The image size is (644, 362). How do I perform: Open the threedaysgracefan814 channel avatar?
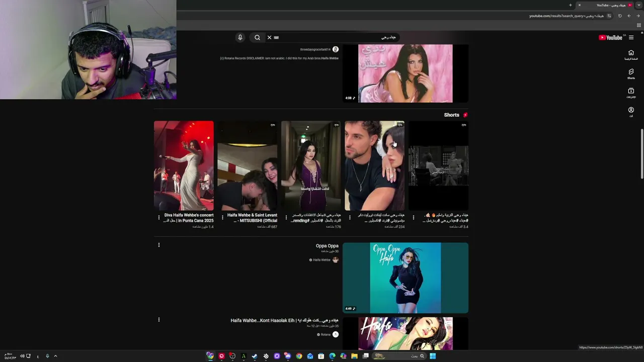(336, 49)
